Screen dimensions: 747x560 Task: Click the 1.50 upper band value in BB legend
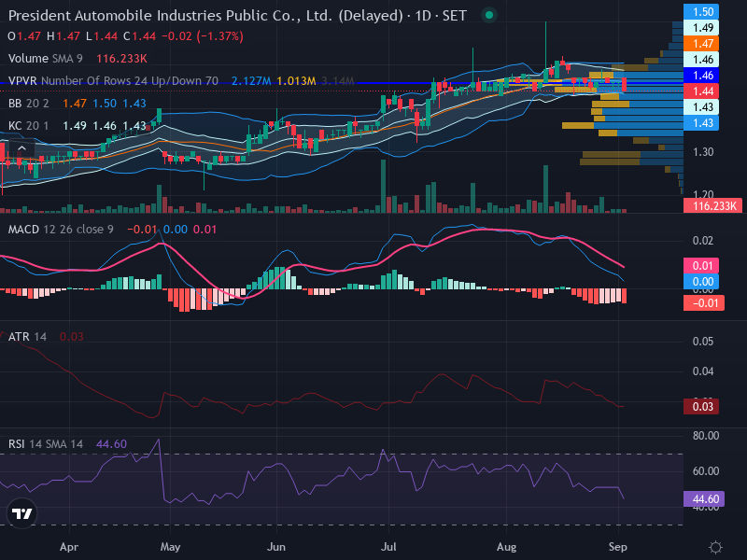click(105, 104)
